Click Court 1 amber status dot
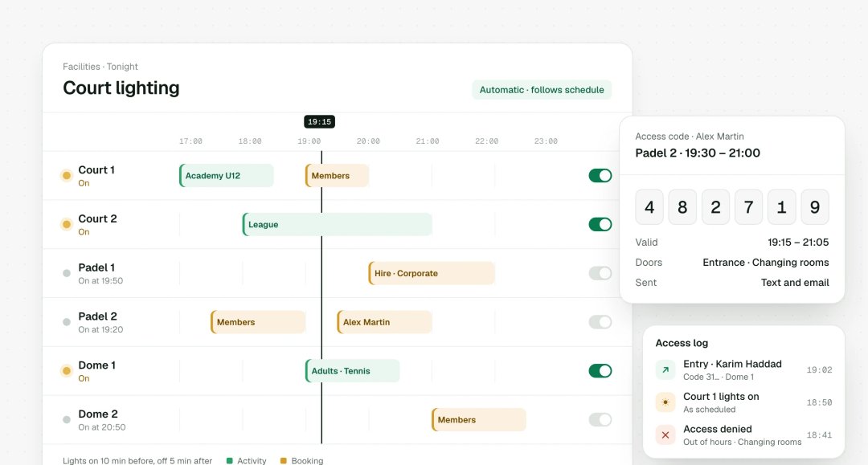 tap(67, 176)
